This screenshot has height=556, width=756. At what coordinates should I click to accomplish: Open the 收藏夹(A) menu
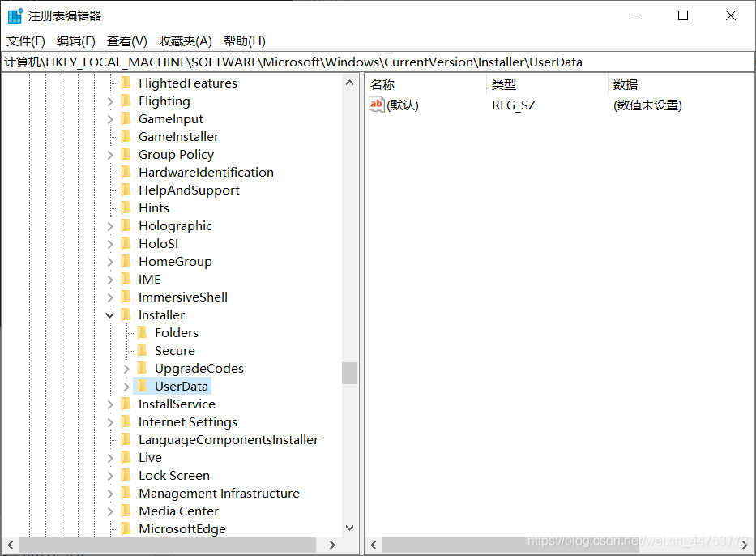point(185,41)
